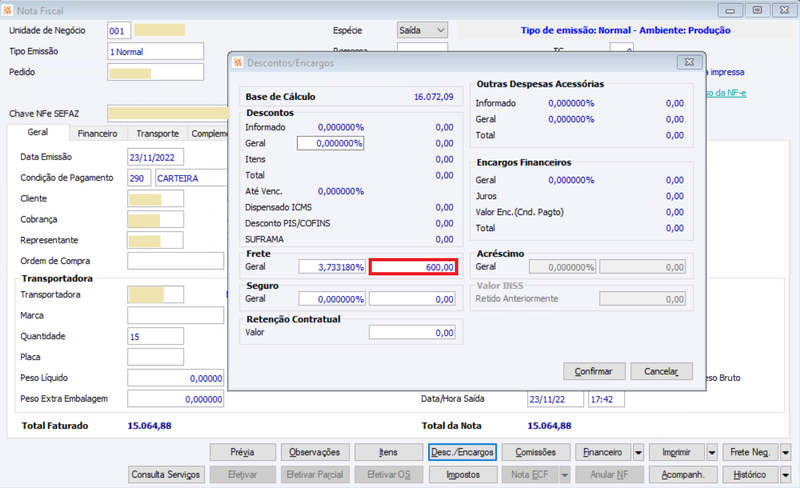
Task: Click the Tipo Emissão field
Action: 156,52
